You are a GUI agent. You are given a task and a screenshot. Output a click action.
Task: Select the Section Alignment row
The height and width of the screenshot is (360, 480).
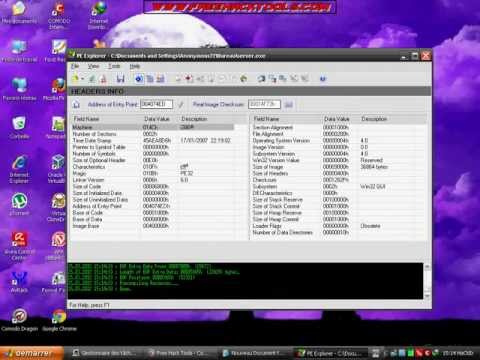point(339,127)
